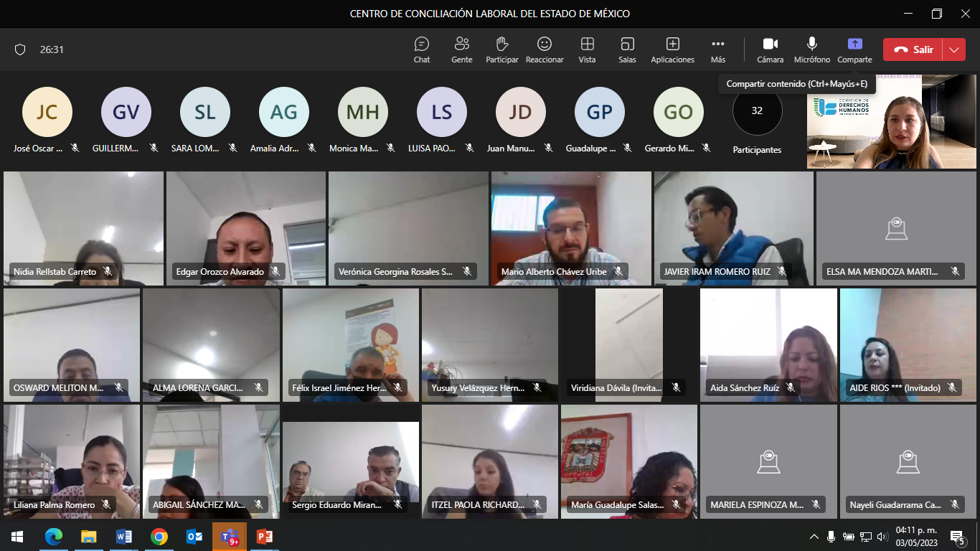Open PowerPoint from the taskbar
Screen dimensions: 980x551
click(265, 537)
